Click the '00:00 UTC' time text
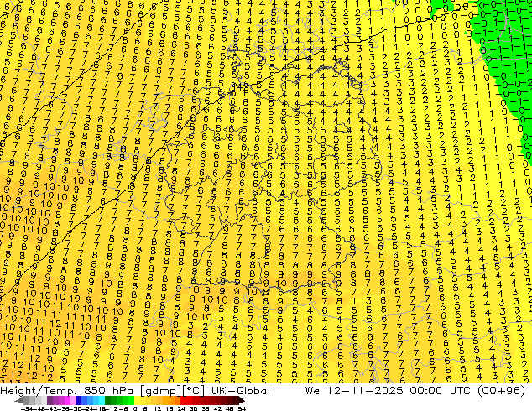This screenshot has height=411, width=532. click(440, 390)
